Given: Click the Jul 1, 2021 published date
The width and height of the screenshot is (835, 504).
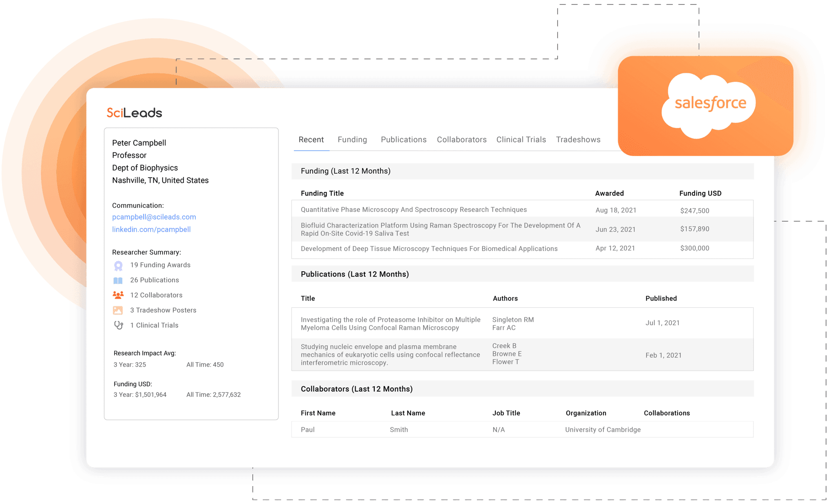Looking at the screenshot, I should point(663,323).
